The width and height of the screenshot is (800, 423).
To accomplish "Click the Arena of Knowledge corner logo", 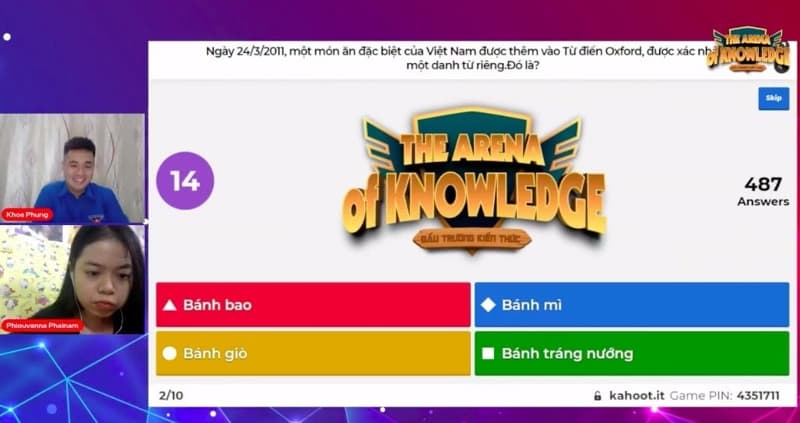I will coord(748,50).
